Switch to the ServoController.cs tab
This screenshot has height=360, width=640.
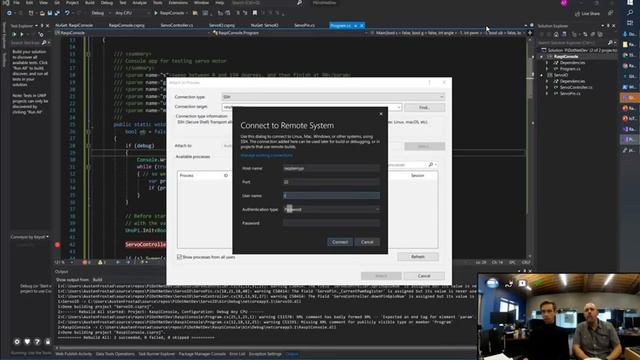176,25
